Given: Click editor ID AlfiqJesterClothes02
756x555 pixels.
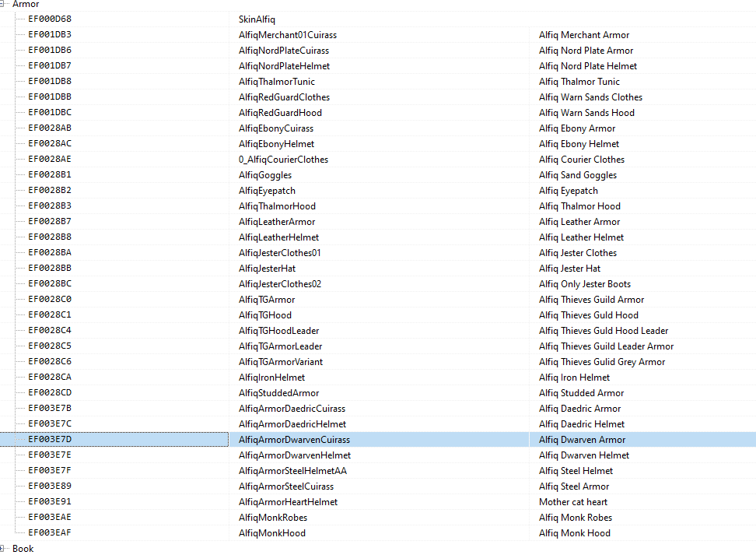Looking at the screenshot, I should pyautogui.click(x=280, y=284).
